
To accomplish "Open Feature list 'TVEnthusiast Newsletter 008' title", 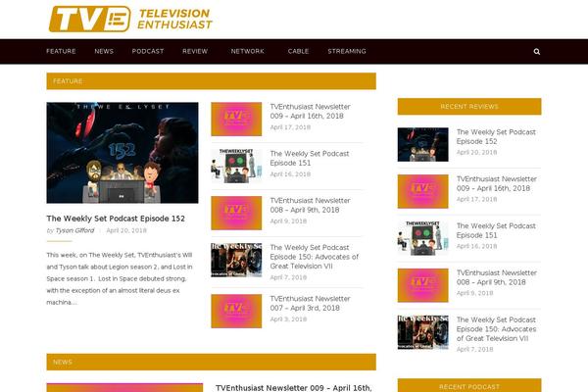I will 310,205.
